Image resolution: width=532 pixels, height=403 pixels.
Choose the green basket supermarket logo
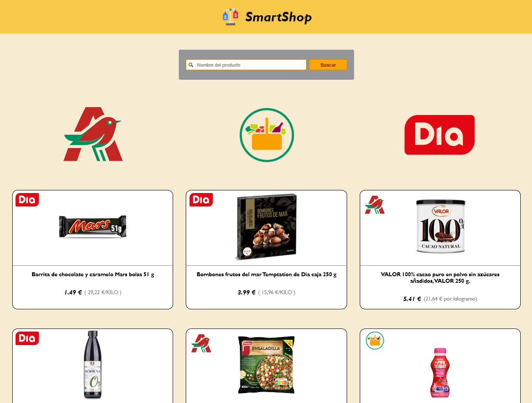[267, 135]
